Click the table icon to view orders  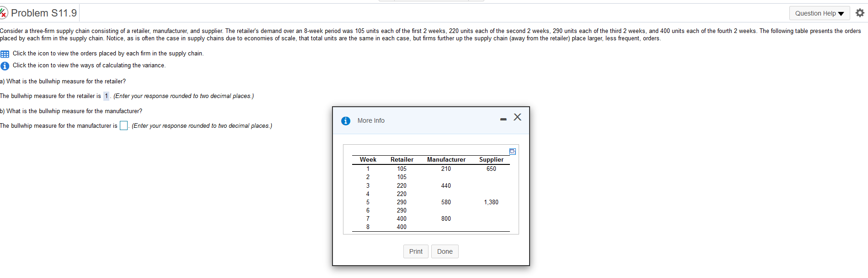tap(5, 54)
